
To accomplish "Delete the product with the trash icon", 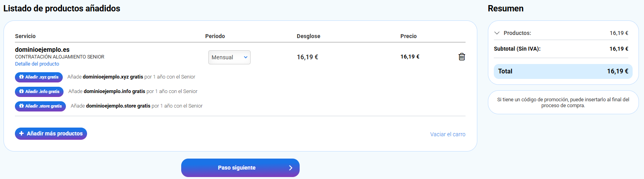I will 462,57.
